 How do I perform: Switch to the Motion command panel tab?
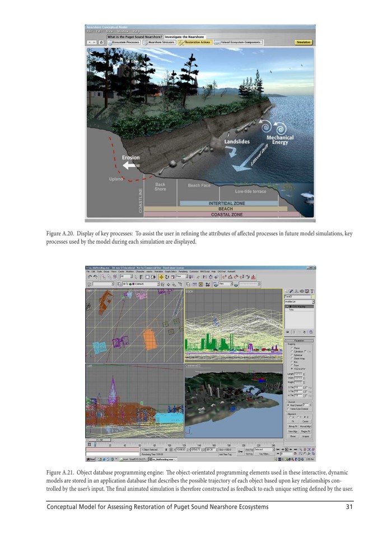pos(302,291)
